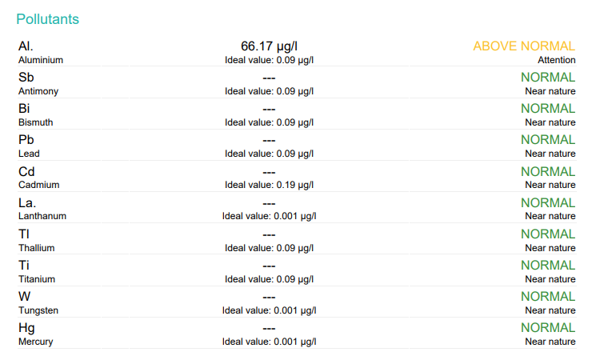Click the NORMAL status in Mercury row
This screenshot has width=596, height=364.
click(x=548, y=327)
